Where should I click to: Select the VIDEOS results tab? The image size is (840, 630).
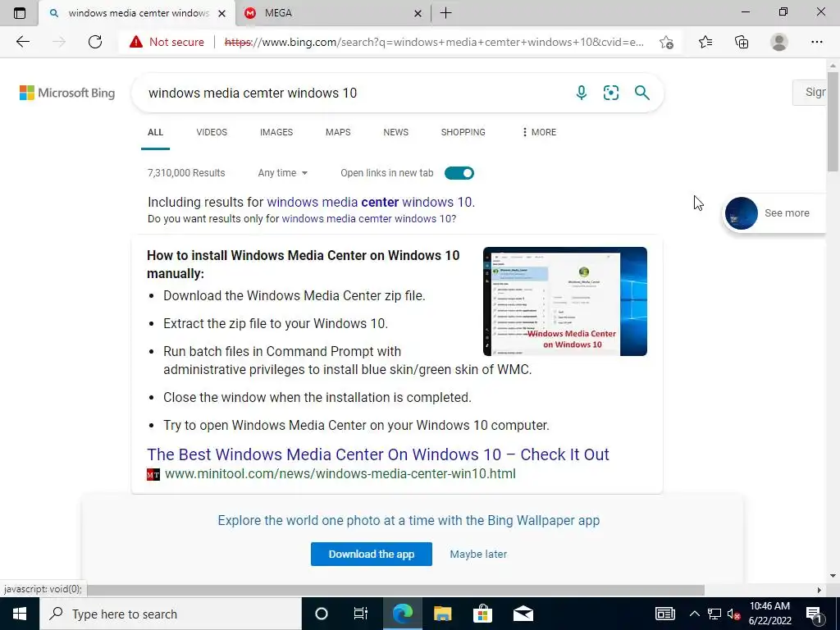tap(212, 132)
